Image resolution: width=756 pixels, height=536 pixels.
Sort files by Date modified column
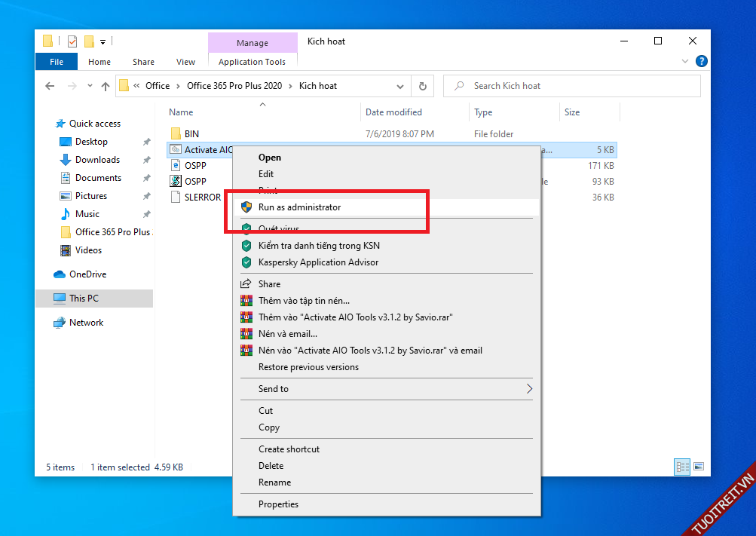(x=393, y=112)
